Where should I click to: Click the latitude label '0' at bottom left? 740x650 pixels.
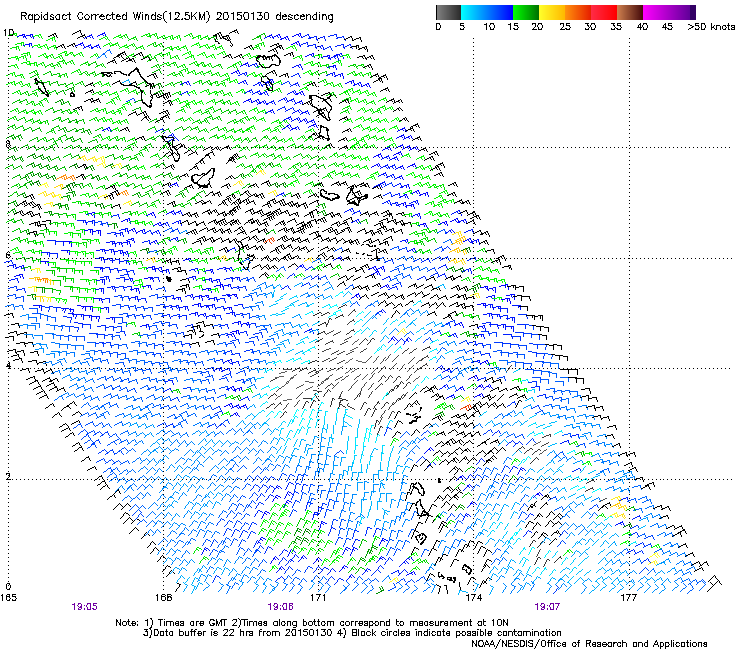8,587
